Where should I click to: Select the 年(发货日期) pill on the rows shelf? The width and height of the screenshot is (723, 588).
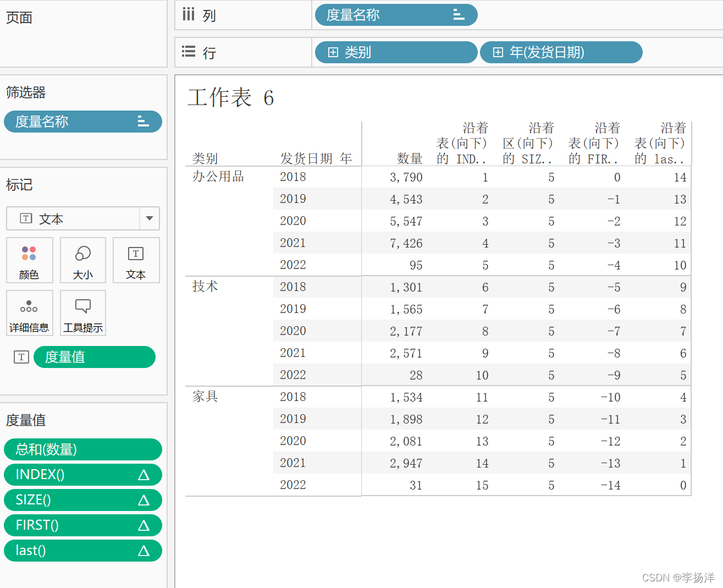[561, 52]
